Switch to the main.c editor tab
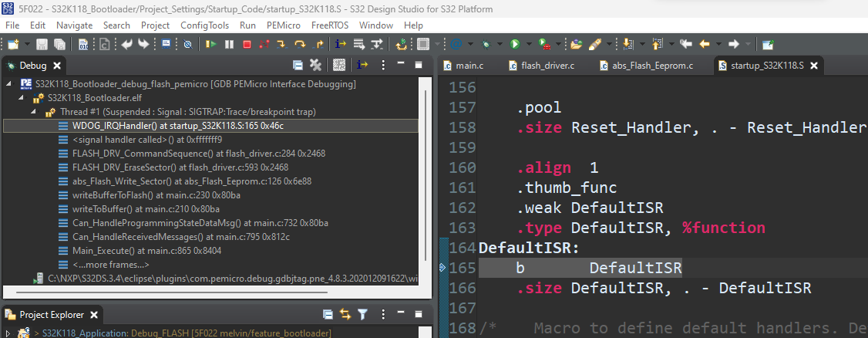The width and height of the screenshot is (868, 338). click(464, 66)
